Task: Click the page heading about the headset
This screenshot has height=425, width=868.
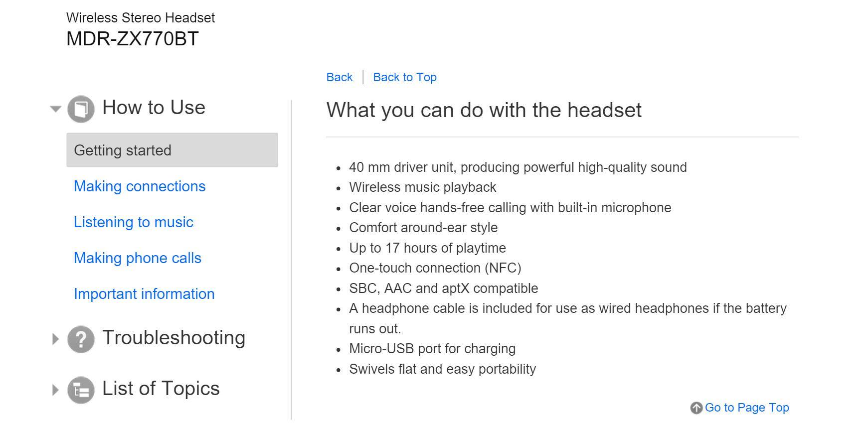Action: tap(484, 110)
